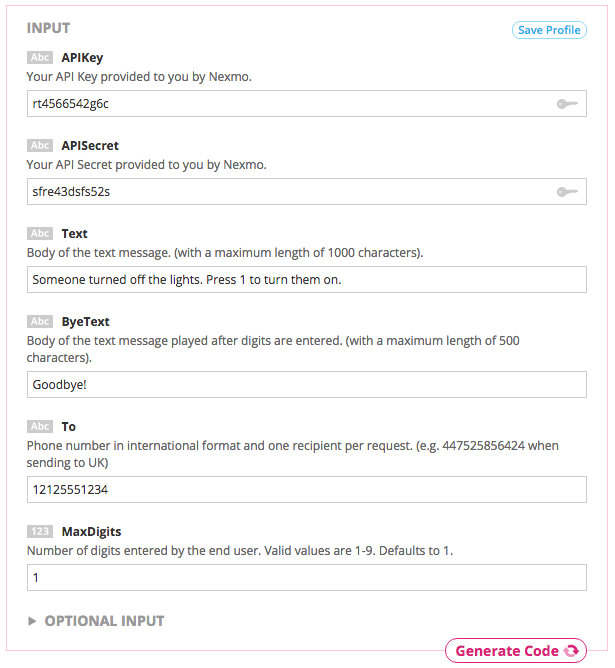Click the key icon in APISecret field
This screenshot has height=668, width=615.
click(567, 191)
